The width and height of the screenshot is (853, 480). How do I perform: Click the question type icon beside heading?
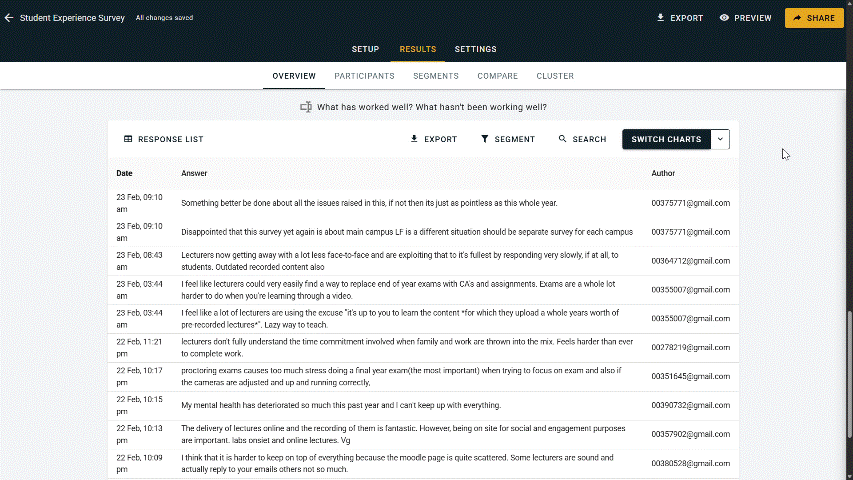(x=306, y=107)
